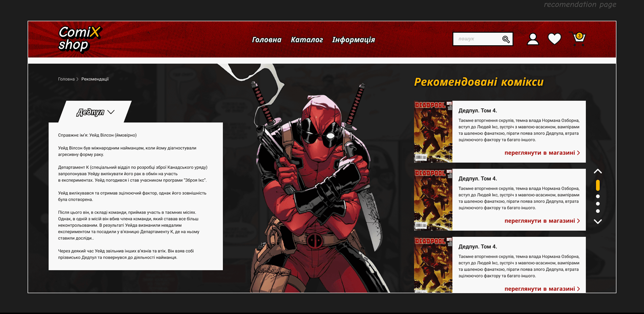Click first card's переглянути в магазині link
The image size is (644, 314).
click(542, 153)
